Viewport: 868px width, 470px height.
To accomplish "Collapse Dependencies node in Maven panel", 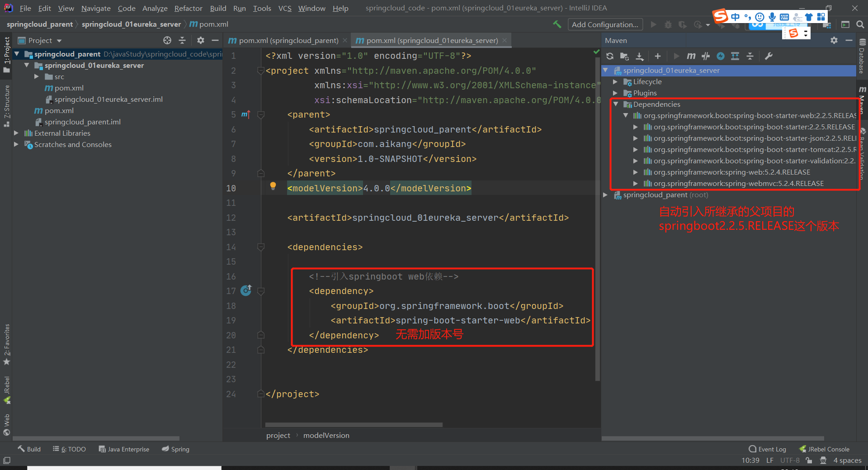I will tap(615, 104).
